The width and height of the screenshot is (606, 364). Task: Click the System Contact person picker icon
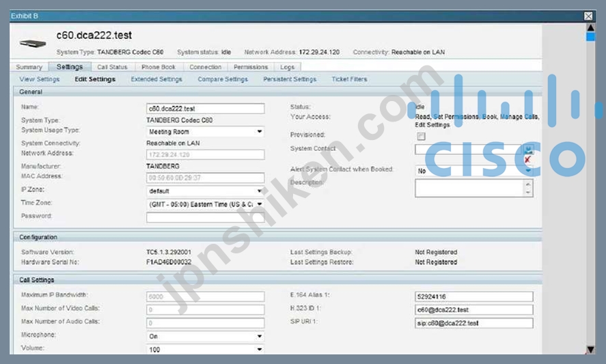coord(528,149)
